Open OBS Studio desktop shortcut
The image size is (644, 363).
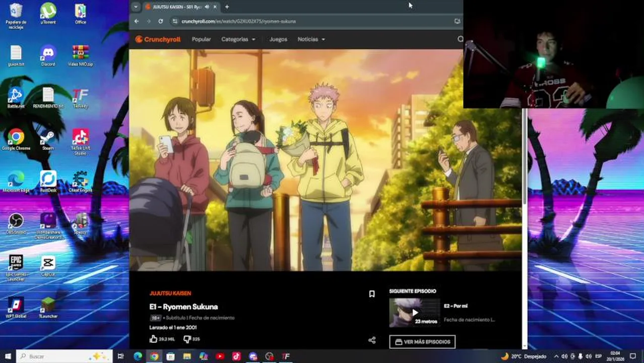(x=16, y=224)
